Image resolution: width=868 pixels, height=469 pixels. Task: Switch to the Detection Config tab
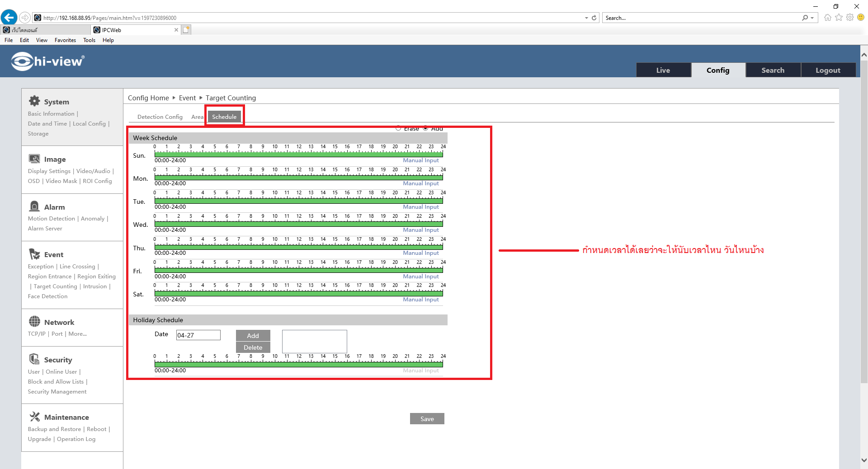[160, 117]
